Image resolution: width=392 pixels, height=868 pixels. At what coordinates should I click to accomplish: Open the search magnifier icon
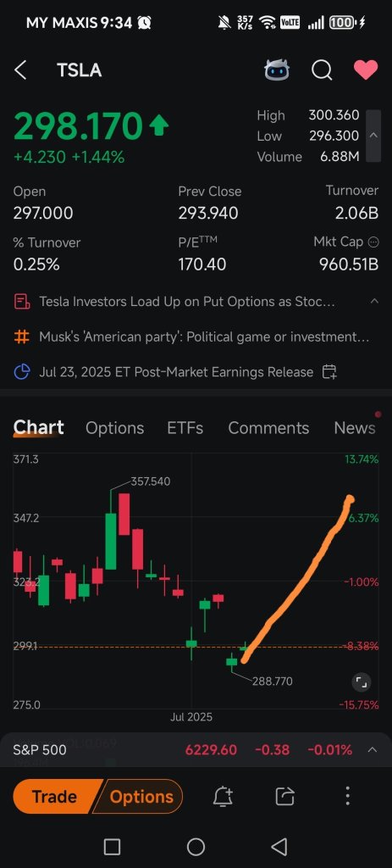(322, 70)
